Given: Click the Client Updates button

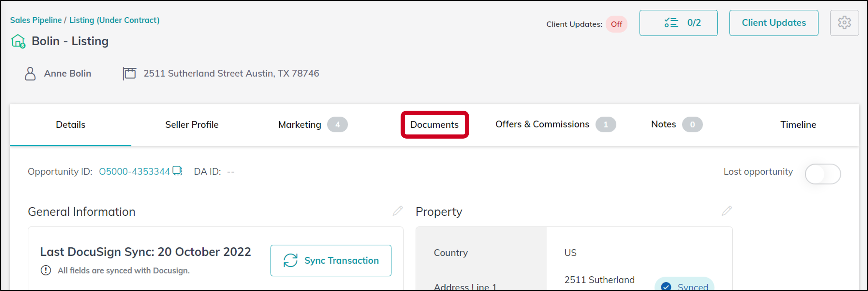Looking at the screenshot, I should click(774, 23).
